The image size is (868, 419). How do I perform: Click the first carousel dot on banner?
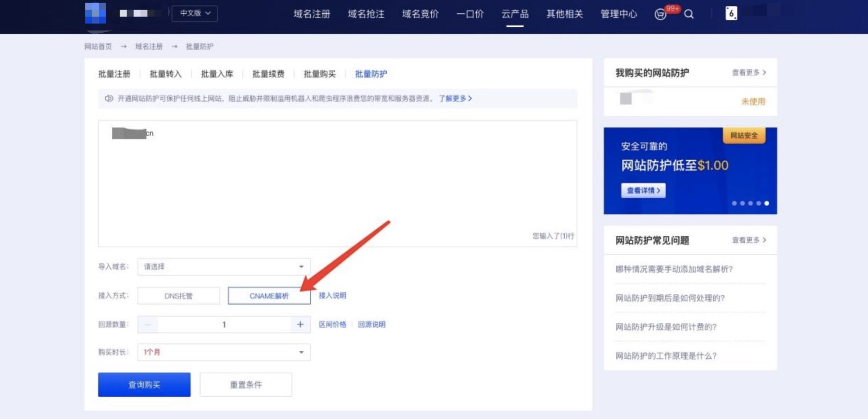coord(734,203)
